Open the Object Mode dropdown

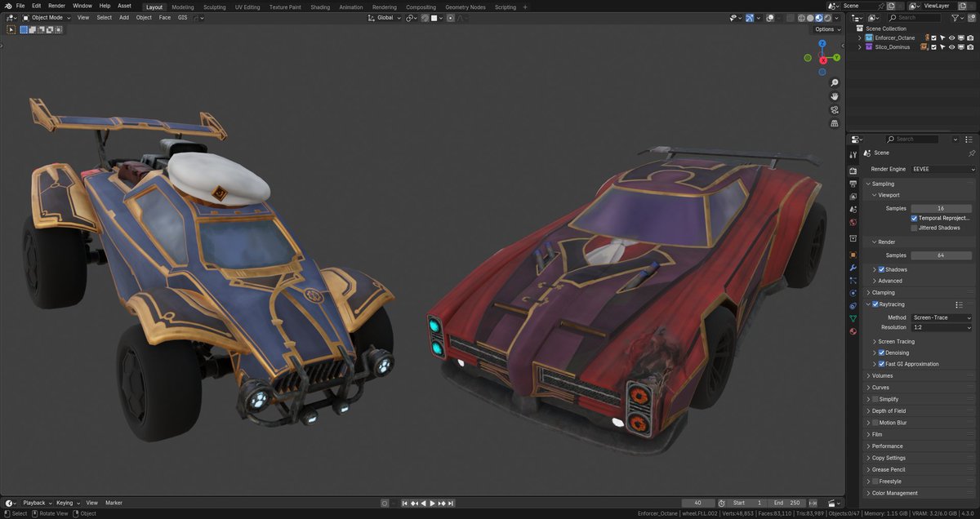pos(47,17)
